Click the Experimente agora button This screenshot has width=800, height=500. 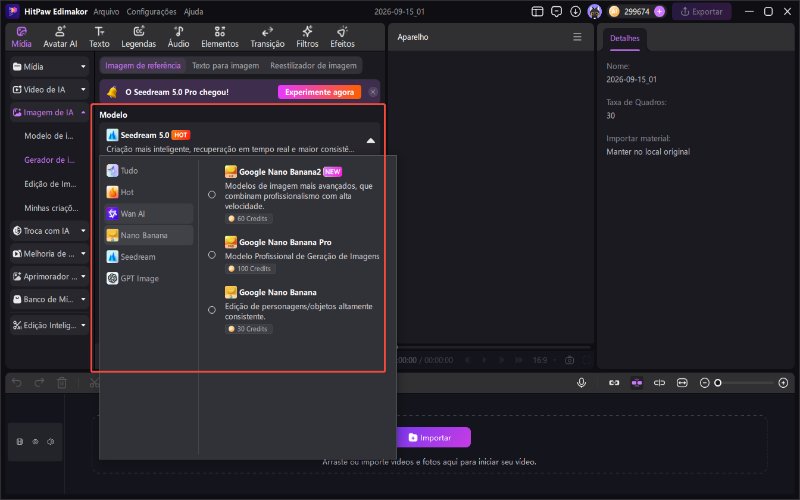(319, 92)
